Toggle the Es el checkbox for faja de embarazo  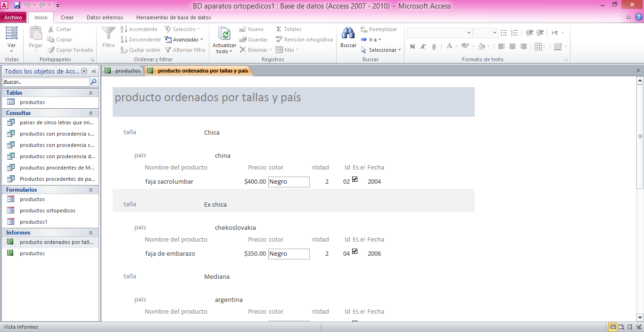[355, 251]
